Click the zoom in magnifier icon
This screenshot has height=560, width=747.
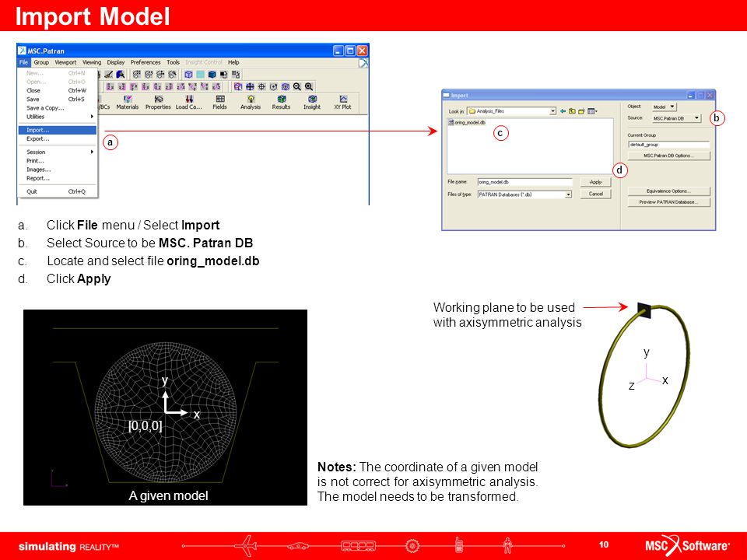point(309,86)
